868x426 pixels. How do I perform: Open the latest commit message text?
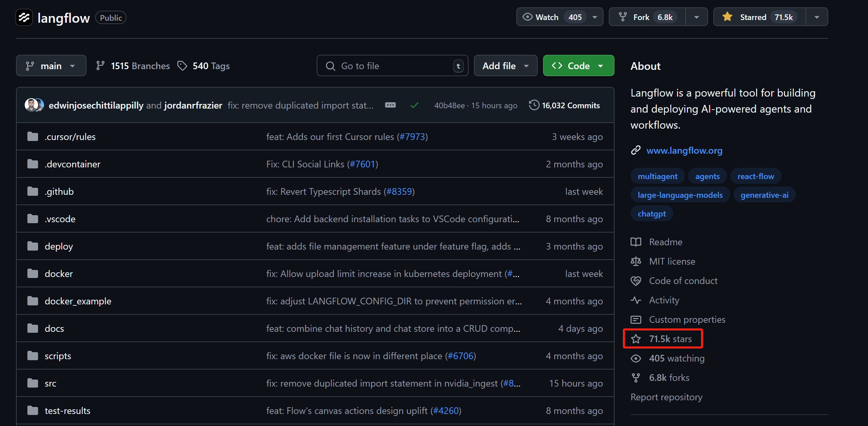pyautogui.click(x=300, y=105)
